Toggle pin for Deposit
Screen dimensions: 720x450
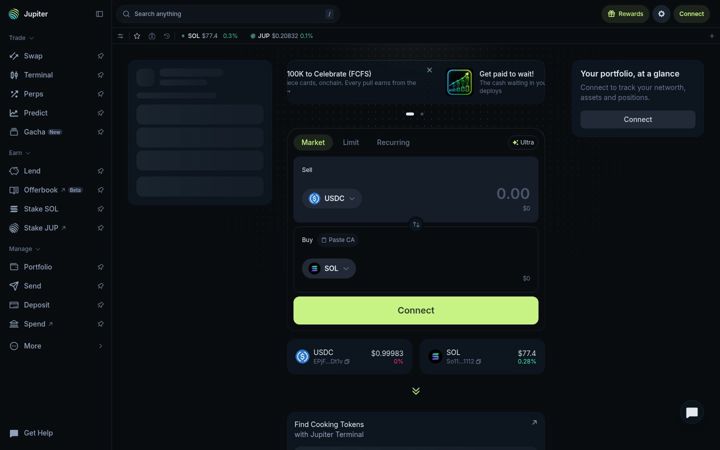pyautogui.click(x=100, y=305)
